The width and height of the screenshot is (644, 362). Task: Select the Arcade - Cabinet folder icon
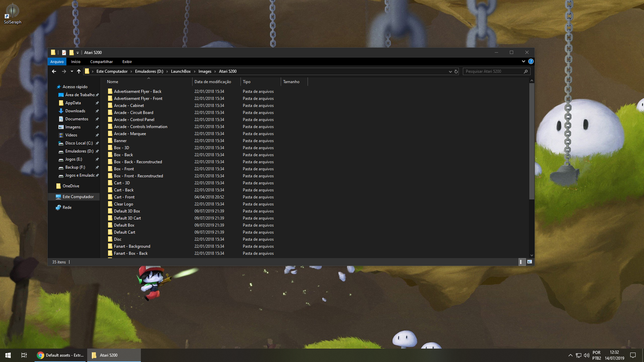(x=110, y=106)
